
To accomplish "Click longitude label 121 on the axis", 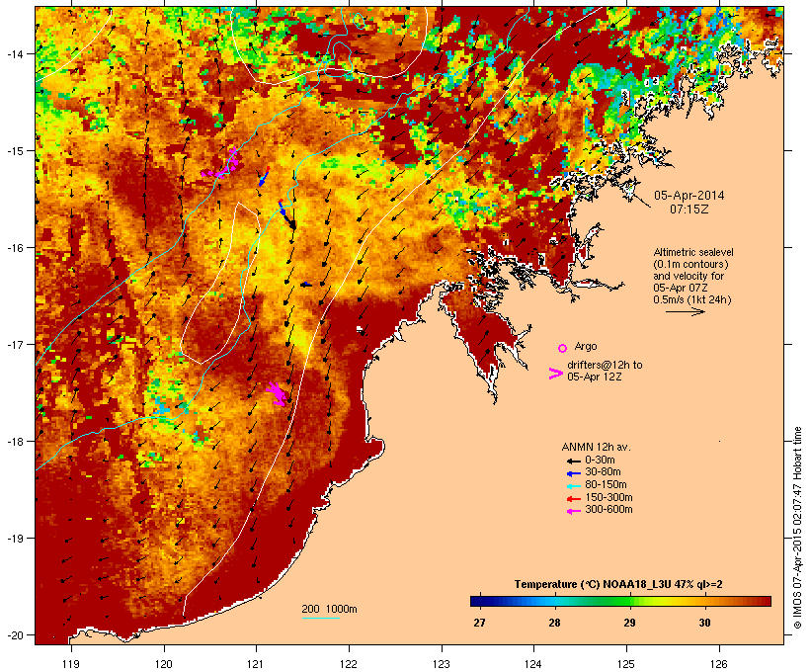I will 256,664.
